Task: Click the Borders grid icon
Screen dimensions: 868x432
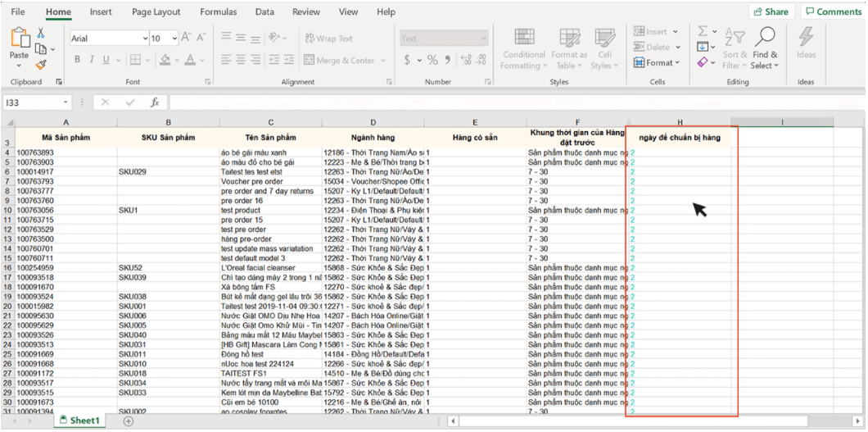Action: click(135, 60)
